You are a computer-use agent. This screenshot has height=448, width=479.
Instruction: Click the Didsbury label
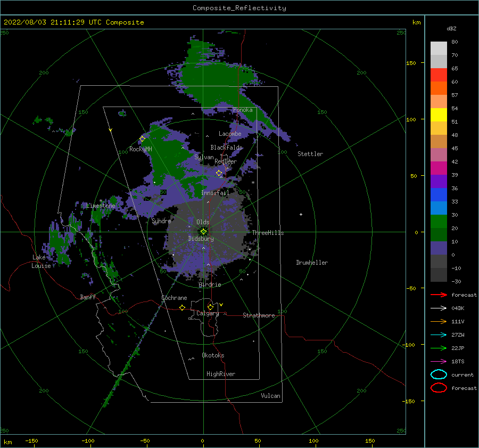201,239
